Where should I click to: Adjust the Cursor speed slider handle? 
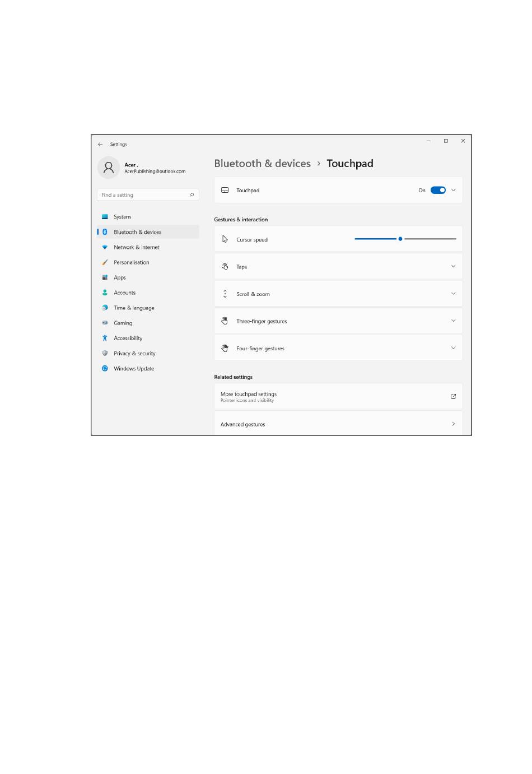400,239
